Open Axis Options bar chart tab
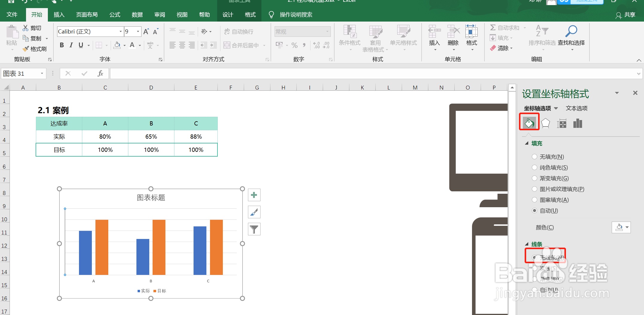Image resolution: width=644 pixels, height=315 pixels. click(x=578, y=123)
